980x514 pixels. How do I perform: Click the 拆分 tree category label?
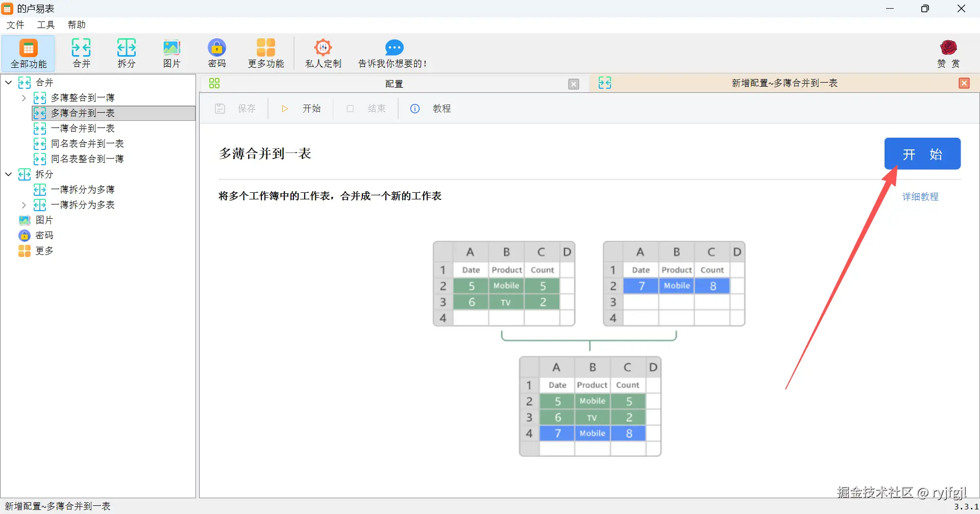(x=44, y=174)
